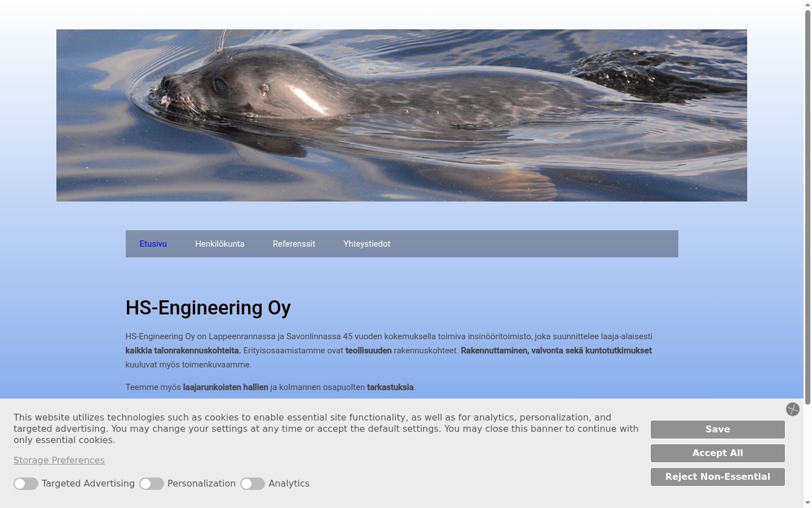Click the Personalization label text
The width and height of the screenshot is (812, 508).
pos(201,484)
